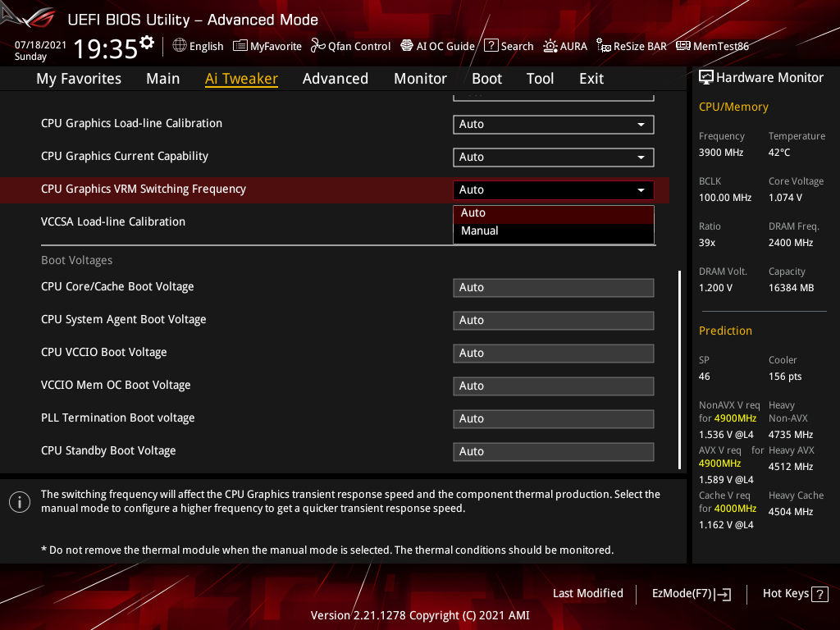
Task: Open MyFavorite shortcuts
Action: [267, 46]
